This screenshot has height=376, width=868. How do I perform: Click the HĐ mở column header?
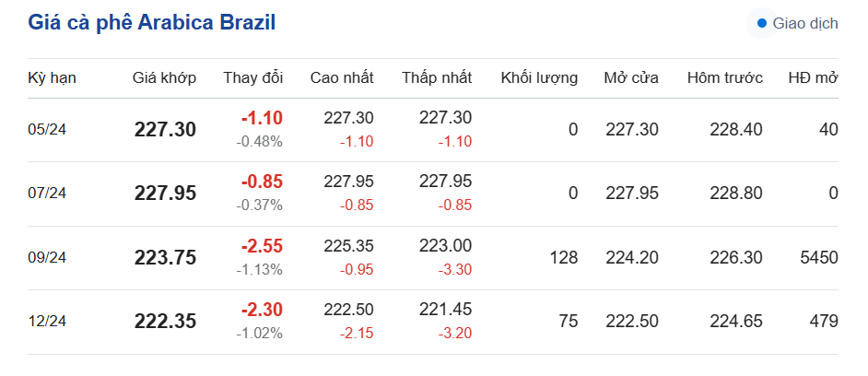coord(813,77)
